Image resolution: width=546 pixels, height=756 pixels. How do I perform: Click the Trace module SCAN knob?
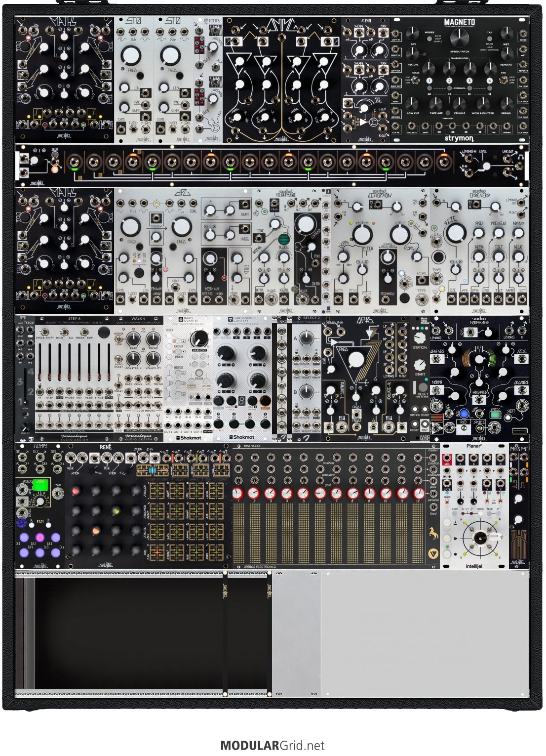[26, 427]
